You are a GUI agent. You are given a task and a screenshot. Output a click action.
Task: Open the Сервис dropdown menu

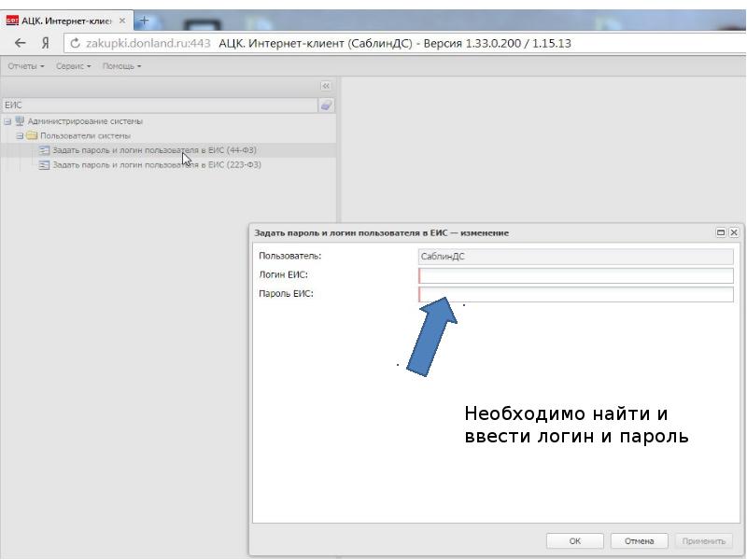[74, 66]
